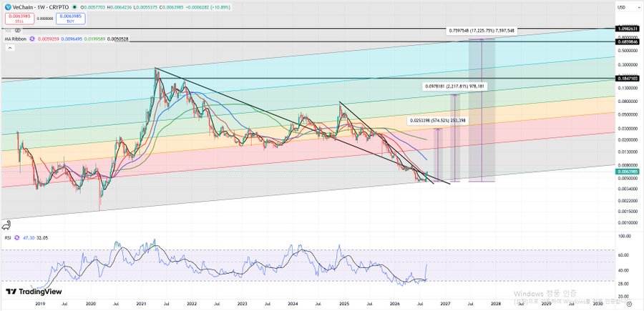Click the dinosaur icon at chart bottom-left
The image size is (644, 311).
[6, 225]
